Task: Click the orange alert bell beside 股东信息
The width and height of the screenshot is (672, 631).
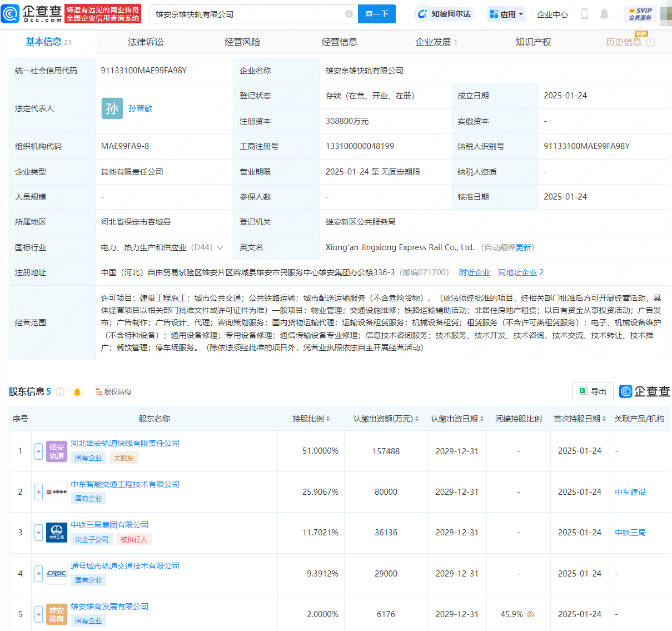Action: 77,392
